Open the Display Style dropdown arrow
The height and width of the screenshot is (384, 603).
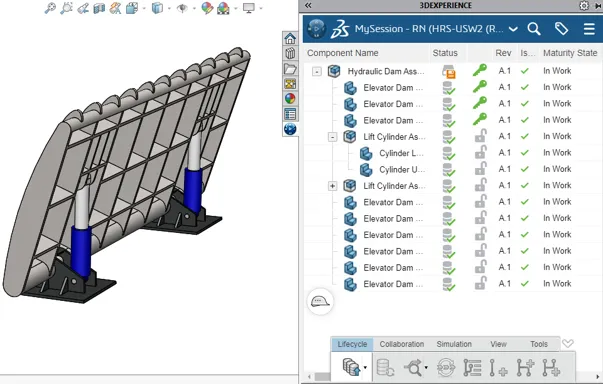169,8
